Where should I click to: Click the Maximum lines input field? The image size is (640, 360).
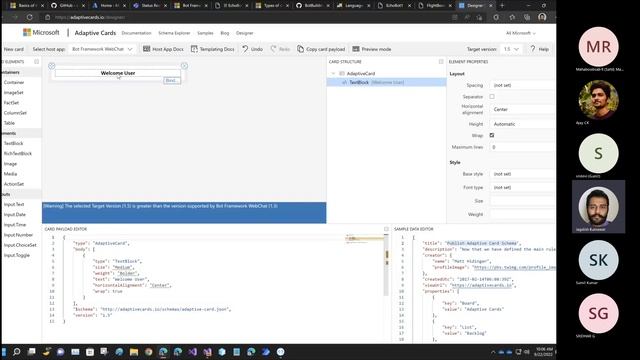click(x=522, y=147)
